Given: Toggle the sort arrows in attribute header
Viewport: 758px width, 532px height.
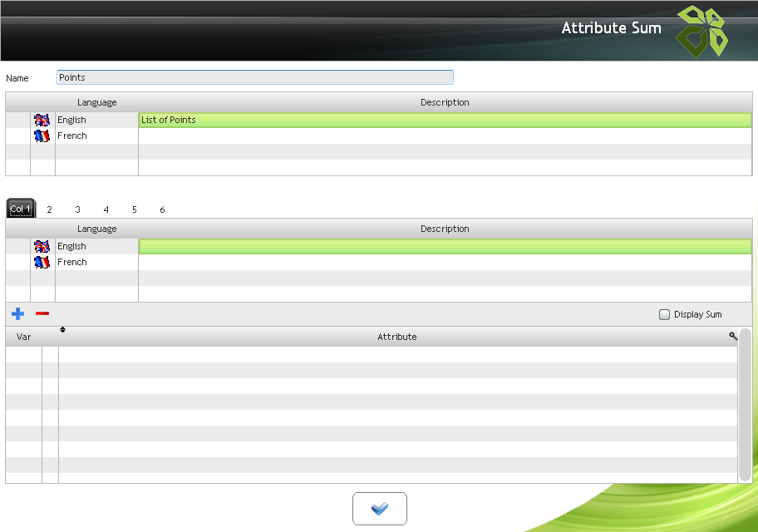Looking at the screenshot, I should point(62,330).
